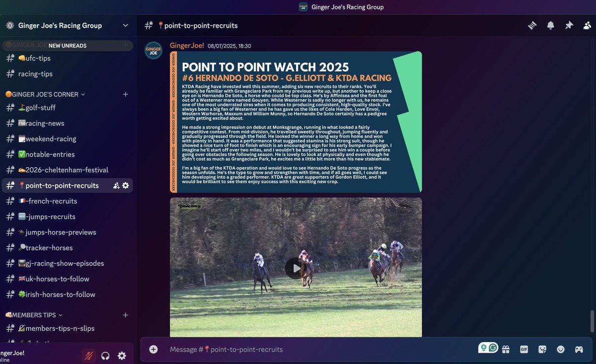Open the members-tips-n-slips channel

coord(68,328)
